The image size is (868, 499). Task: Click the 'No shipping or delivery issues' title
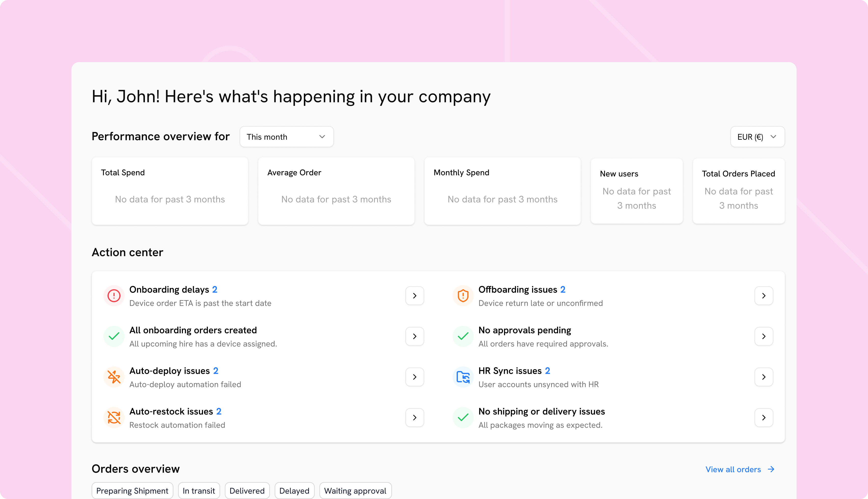point(542,411)
